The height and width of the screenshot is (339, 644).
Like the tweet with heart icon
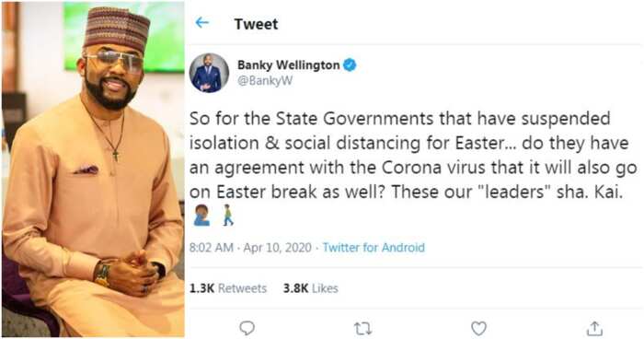(478, 328)
